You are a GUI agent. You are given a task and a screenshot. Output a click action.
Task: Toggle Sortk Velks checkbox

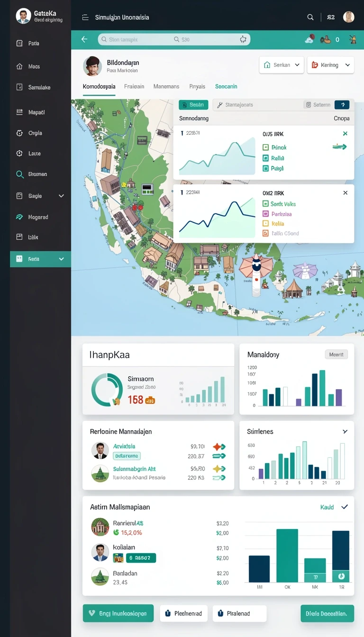(x=265, y=204)
